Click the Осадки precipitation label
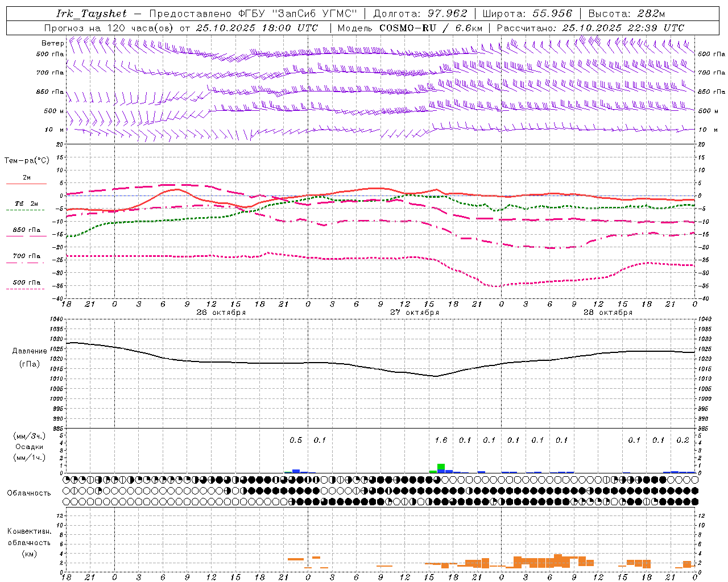Viewport: 728px width, 582px height. pyautogui.click(x=29, y=447)
